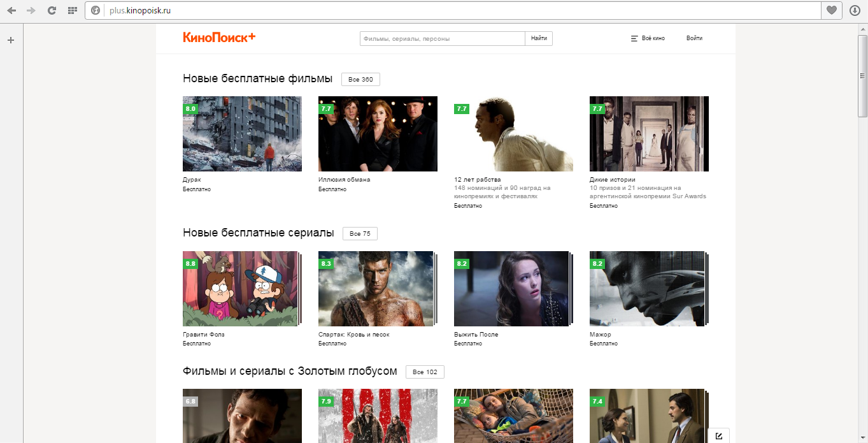868x443 pixels.
Task: Open the '12 лет рабства' thumbnail
Action: coord(513,134)
